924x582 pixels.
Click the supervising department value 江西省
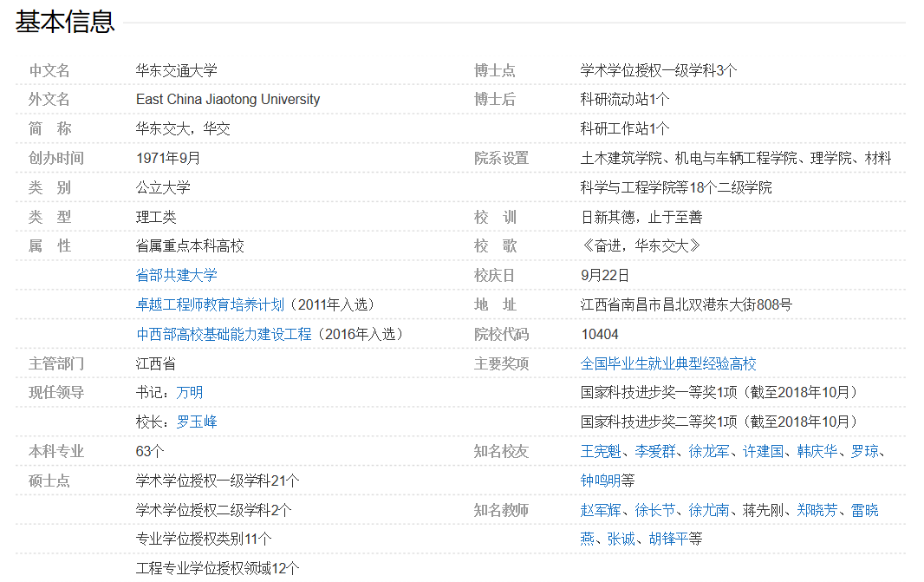coord(155,363)
